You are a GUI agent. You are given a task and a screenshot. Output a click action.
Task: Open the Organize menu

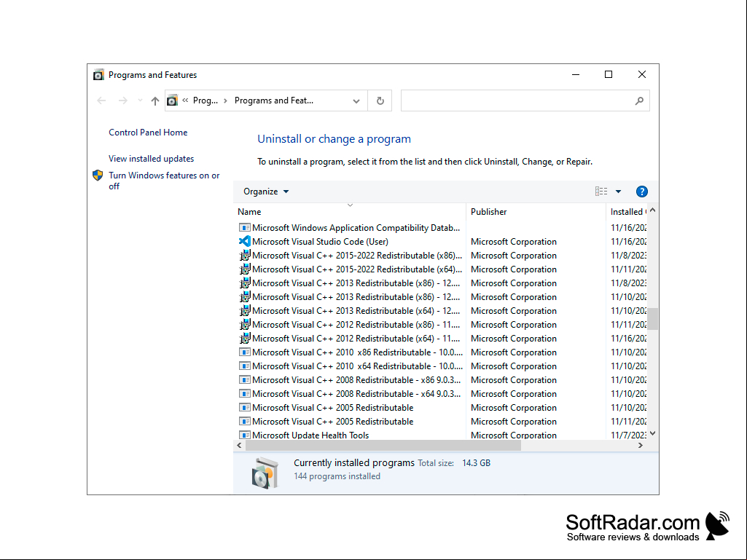coord(266,192)
